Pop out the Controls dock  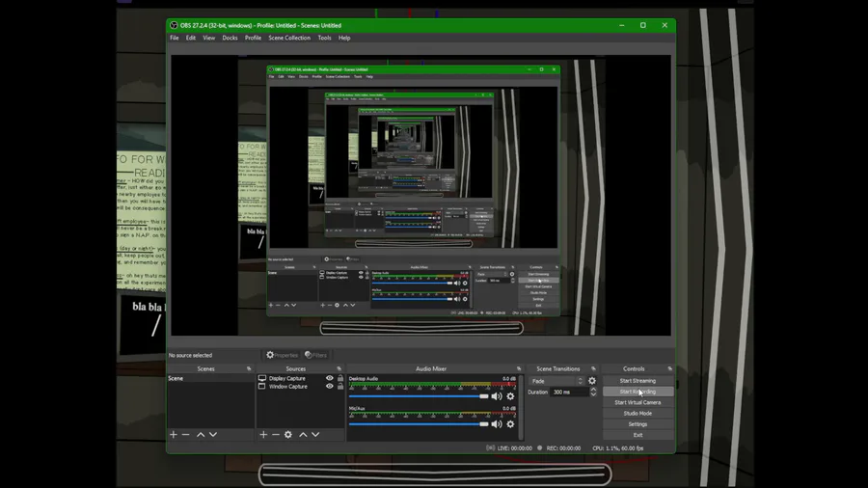pyautogui.click(x=670, y=368)
